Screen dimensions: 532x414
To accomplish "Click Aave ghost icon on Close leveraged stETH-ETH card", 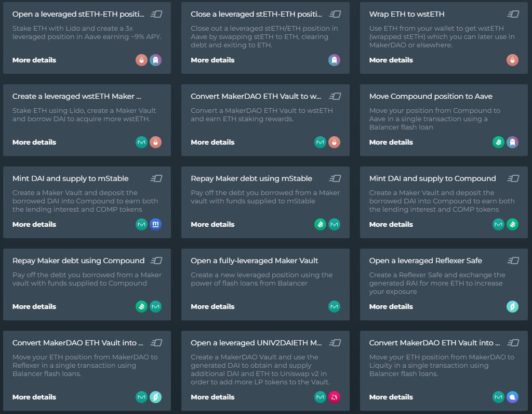I will click(334, 60).
